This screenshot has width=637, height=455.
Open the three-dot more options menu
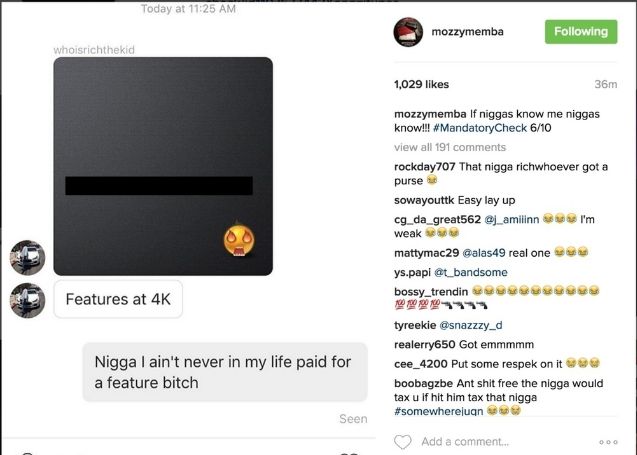pos(608,442)
